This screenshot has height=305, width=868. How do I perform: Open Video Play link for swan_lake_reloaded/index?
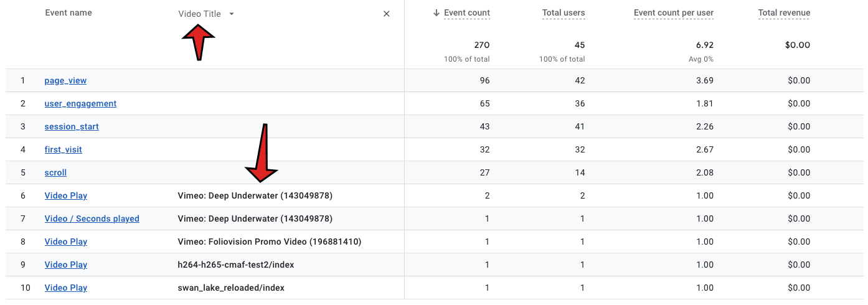66,288
